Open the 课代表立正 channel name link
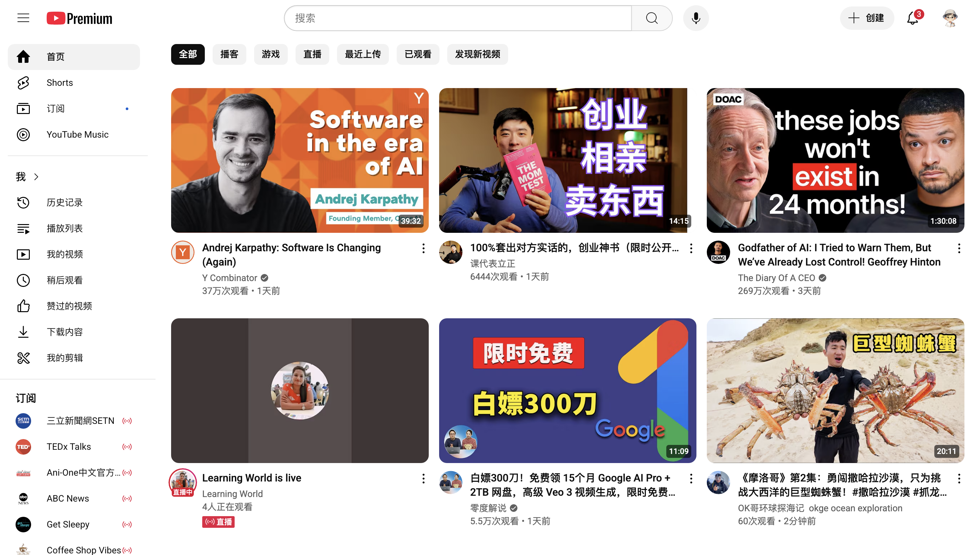This screenshot has height=555, width=980. (x=493, y=263)
